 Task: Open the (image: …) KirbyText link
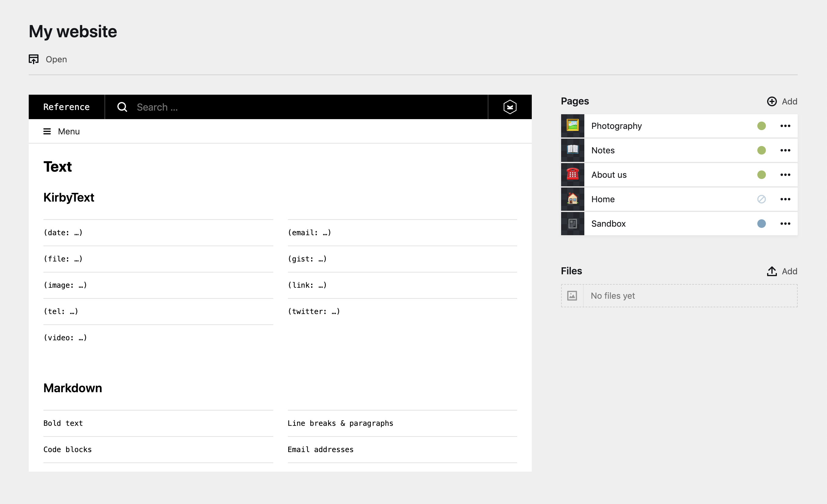65,285
